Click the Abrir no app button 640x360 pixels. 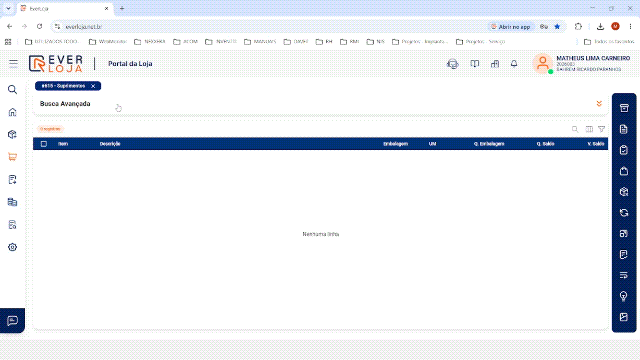(x=511, y=27)
